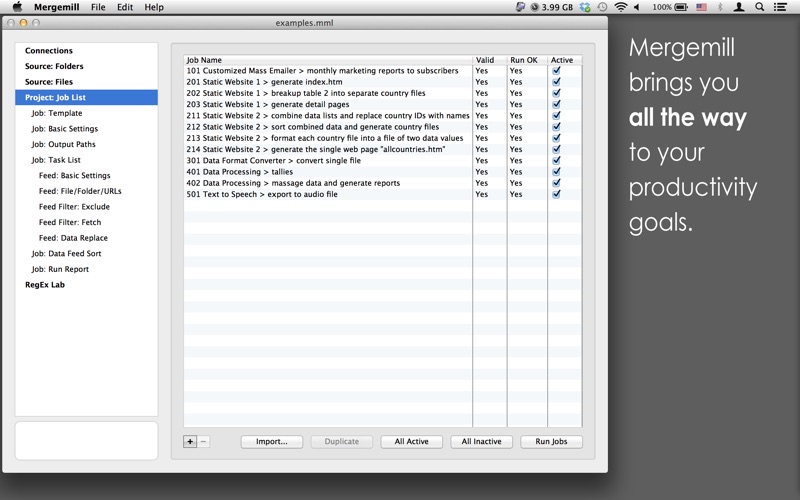Click the Time Machine clock icon

tap(603, 7)
